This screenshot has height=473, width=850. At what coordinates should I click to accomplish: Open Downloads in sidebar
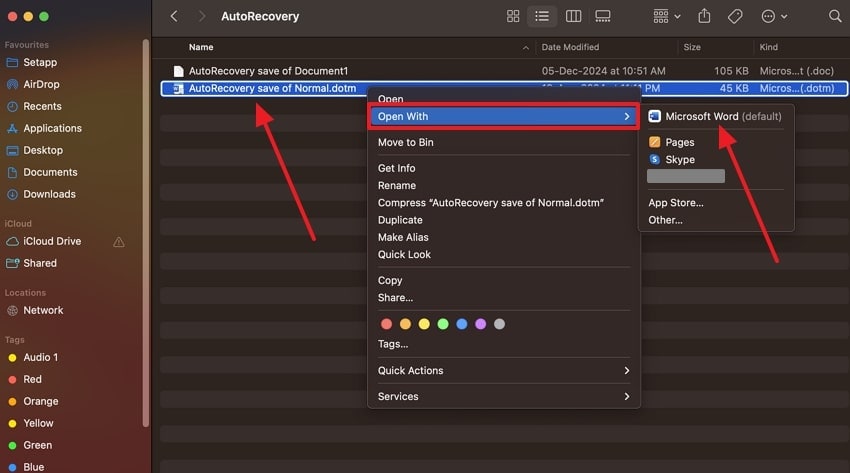pos(49,194)
